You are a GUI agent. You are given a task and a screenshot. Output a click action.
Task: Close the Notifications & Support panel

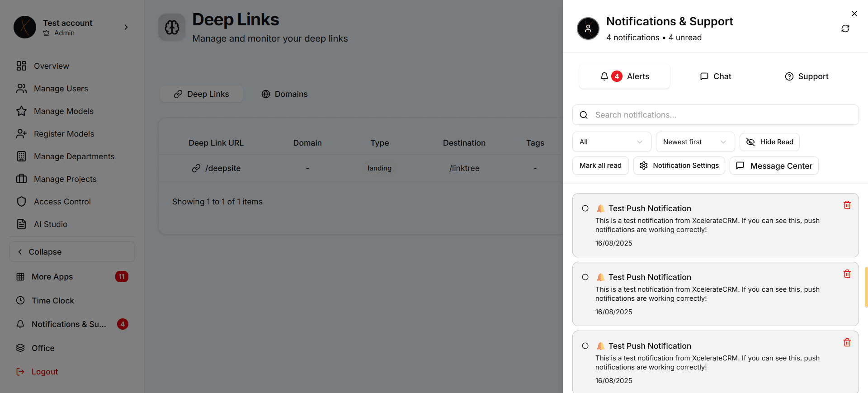pyautogui.click(x=854, y=14)
